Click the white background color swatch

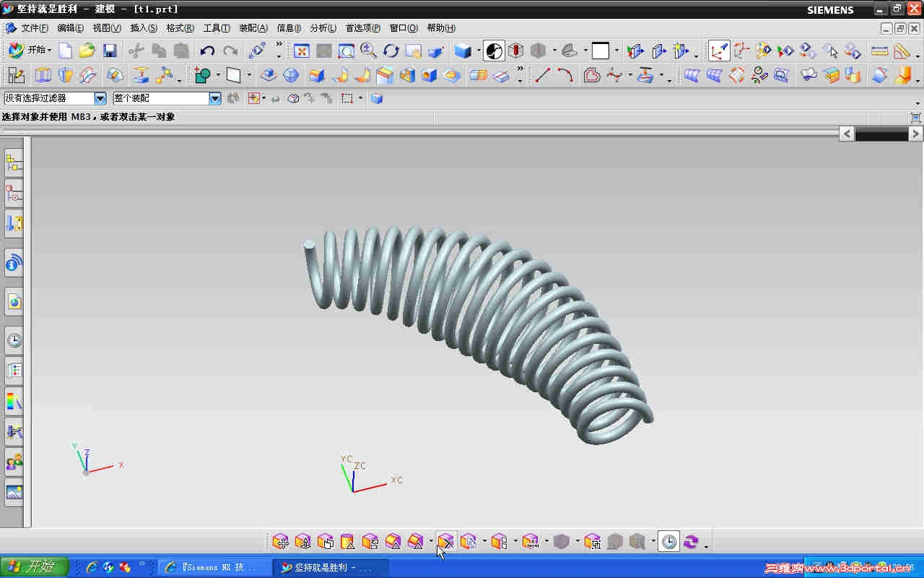tap(601, 51)
